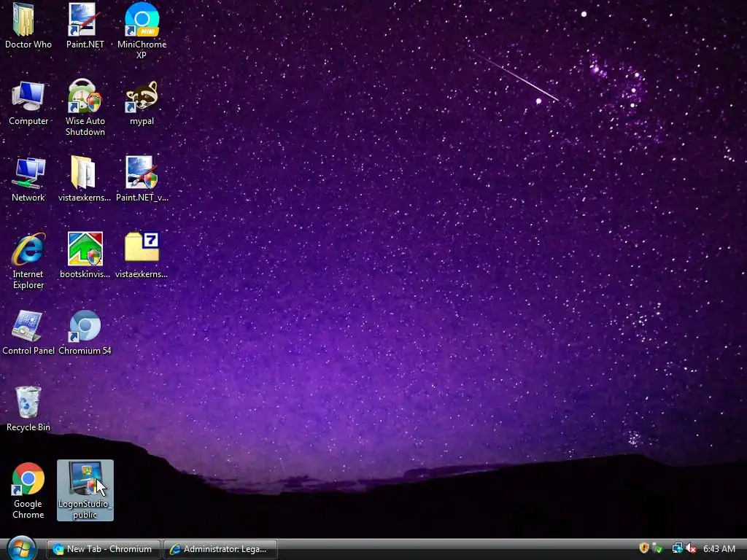The image size is (747, 560).
Task: Open the Doctor Who folder icon
Action: [28, 26]
